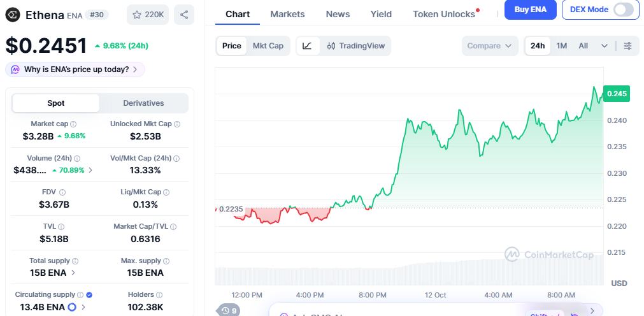Viewport: 644px width, 316px height.
Task: Expand Volume (24h) details chevron
Action: point(90,170)
